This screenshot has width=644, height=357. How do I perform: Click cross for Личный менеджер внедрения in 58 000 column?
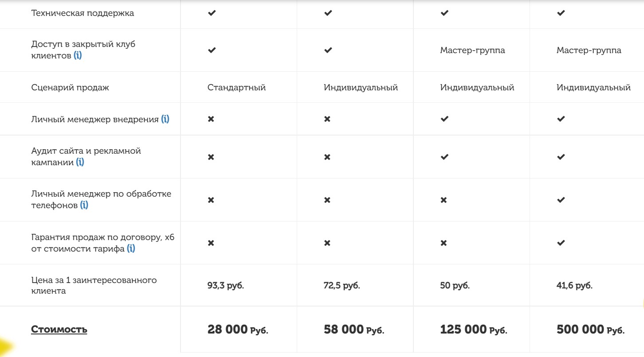(x=327, y=119)
